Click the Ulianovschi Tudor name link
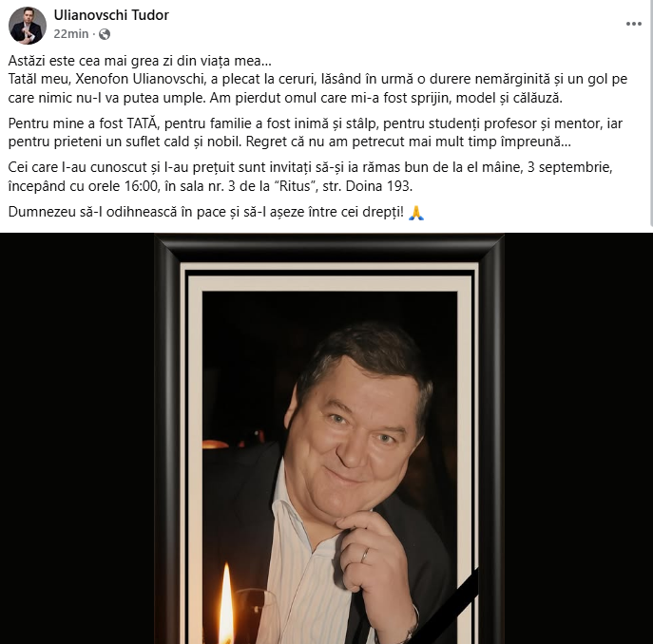Image resolution: width=653 pixels, height=644 pixels. [111, 15]
